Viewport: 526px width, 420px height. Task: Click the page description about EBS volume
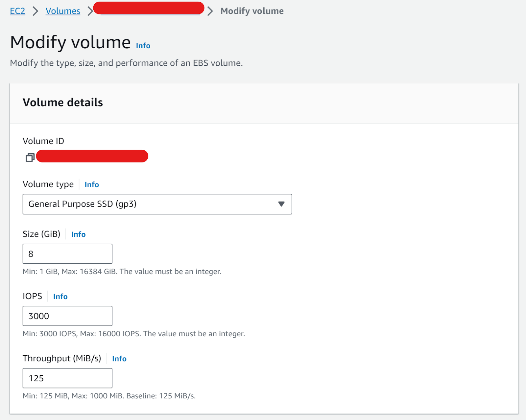coord(126,63)
